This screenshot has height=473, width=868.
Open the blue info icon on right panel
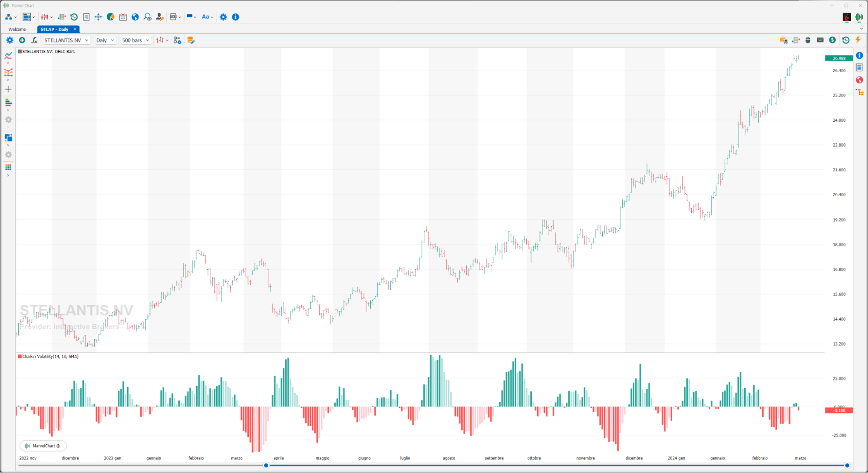tap(859, 55)
